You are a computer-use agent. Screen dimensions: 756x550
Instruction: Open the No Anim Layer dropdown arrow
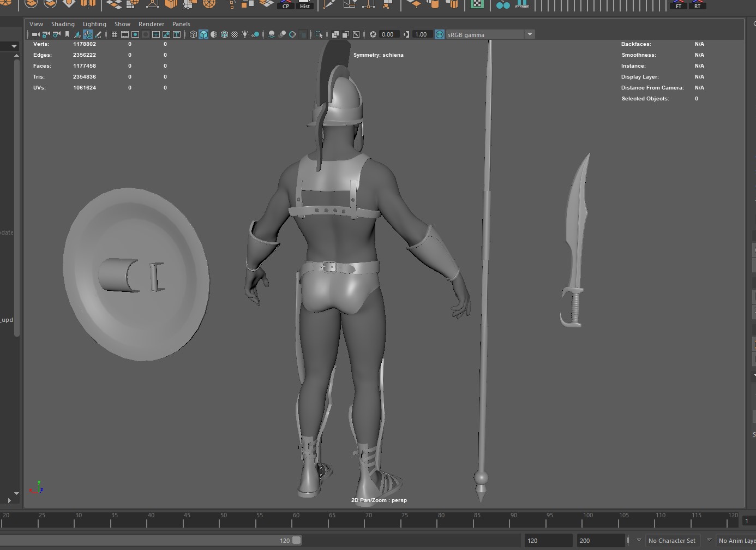709,540
